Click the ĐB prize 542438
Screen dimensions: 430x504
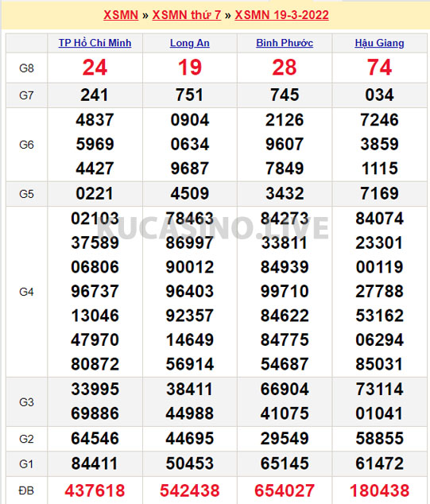[x=190, y=490]
